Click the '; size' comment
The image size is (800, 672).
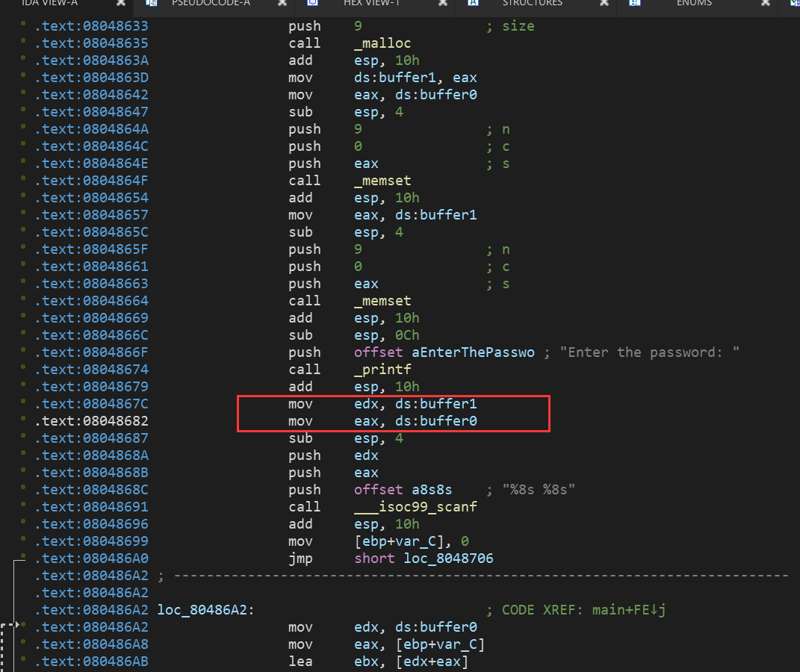510,26
